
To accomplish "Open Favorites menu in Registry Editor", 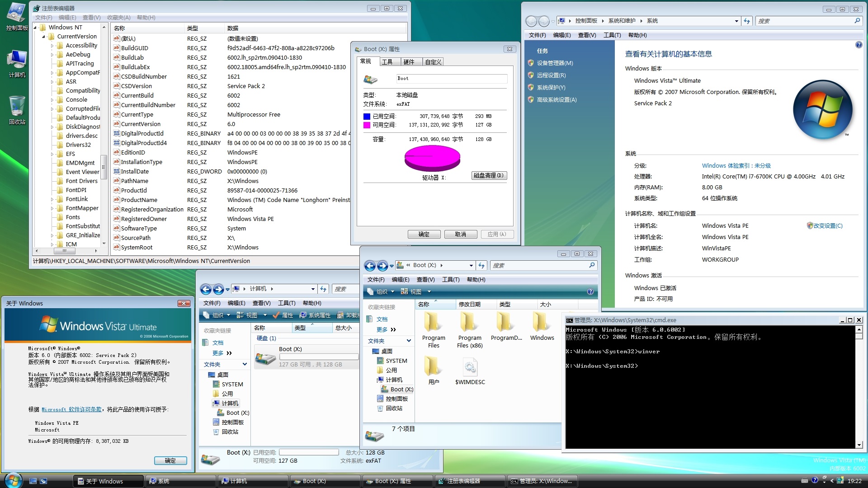I will pos(118,18).
